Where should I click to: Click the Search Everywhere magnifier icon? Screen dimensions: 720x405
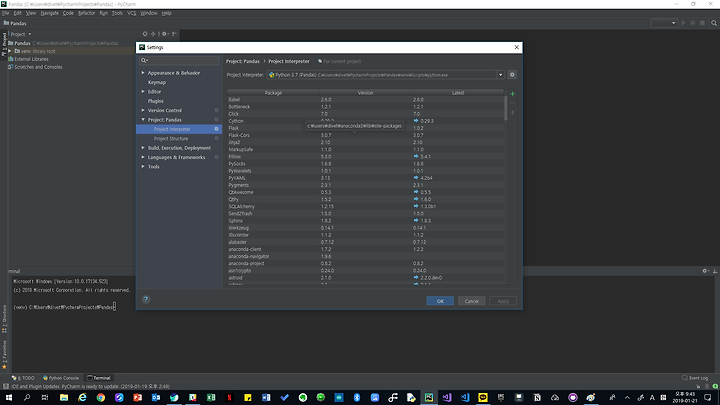coord(714,23)
